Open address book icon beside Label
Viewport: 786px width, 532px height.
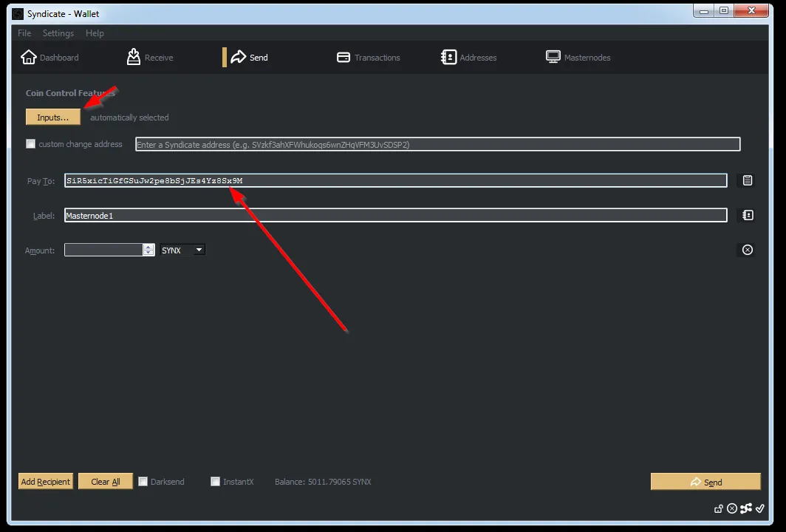[748, 215]
